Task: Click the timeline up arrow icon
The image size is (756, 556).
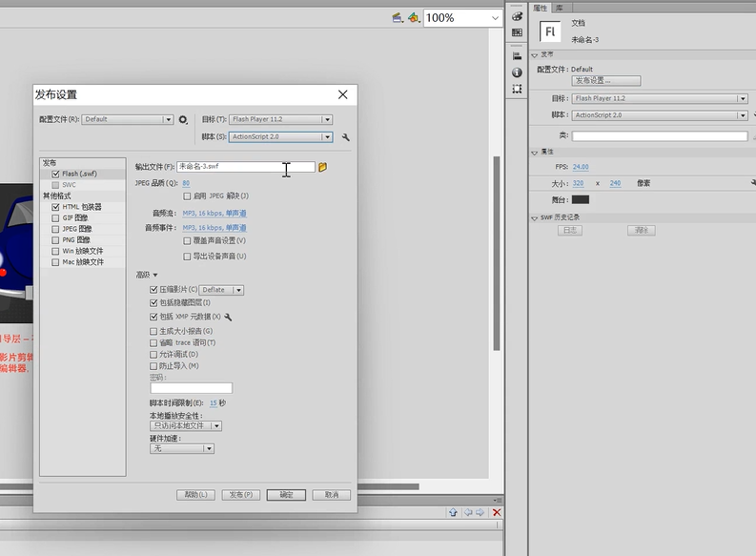Action: point(453,512)
